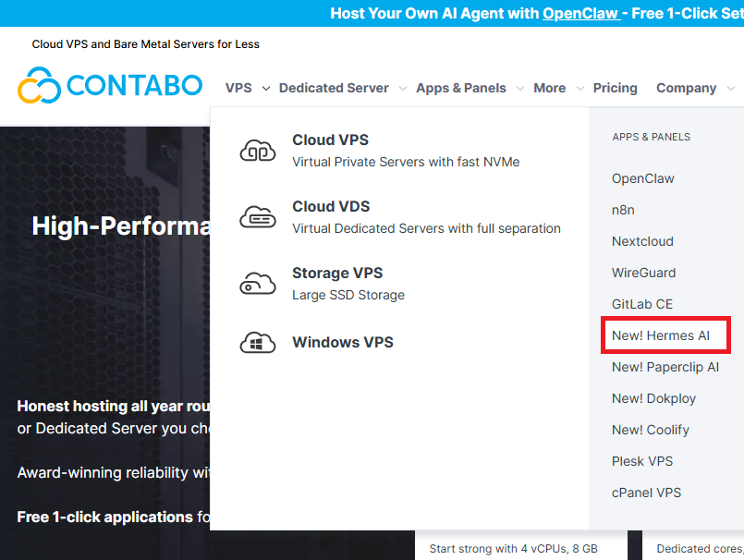Select Cloud VPS heading
744x560 pixels.
click(330, 140)
